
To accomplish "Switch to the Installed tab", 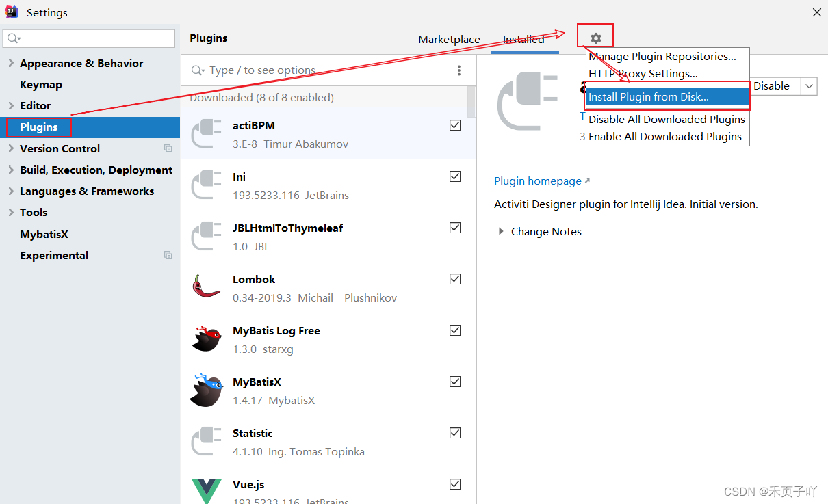I will click(x=523, y=40).
